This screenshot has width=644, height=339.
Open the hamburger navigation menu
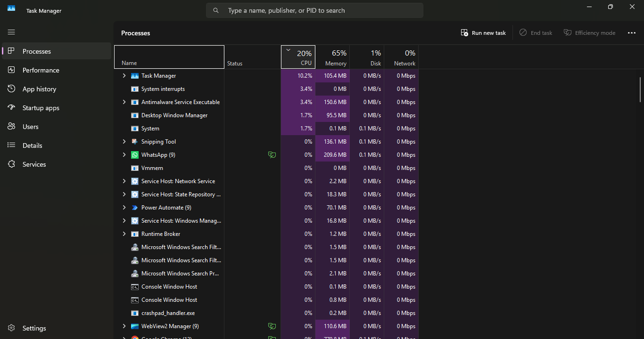(11, 32)
